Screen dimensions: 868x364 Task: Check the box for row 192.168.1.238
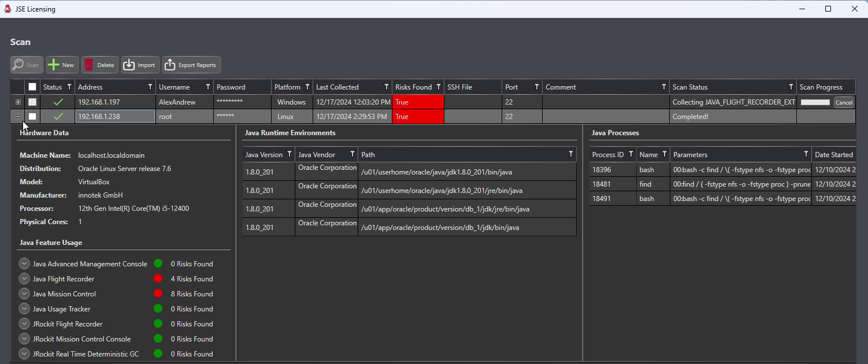(x=32, y=116)
